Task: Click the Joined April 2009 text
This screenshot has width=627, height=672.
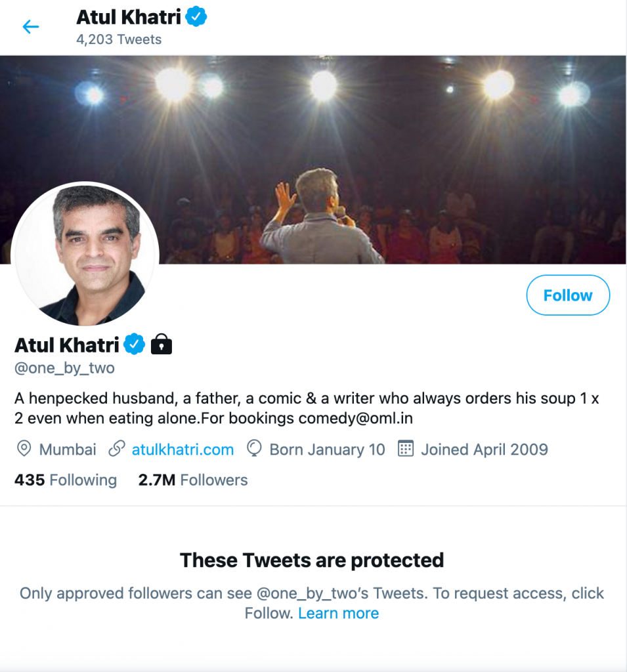Action: [x=484, y=450]
